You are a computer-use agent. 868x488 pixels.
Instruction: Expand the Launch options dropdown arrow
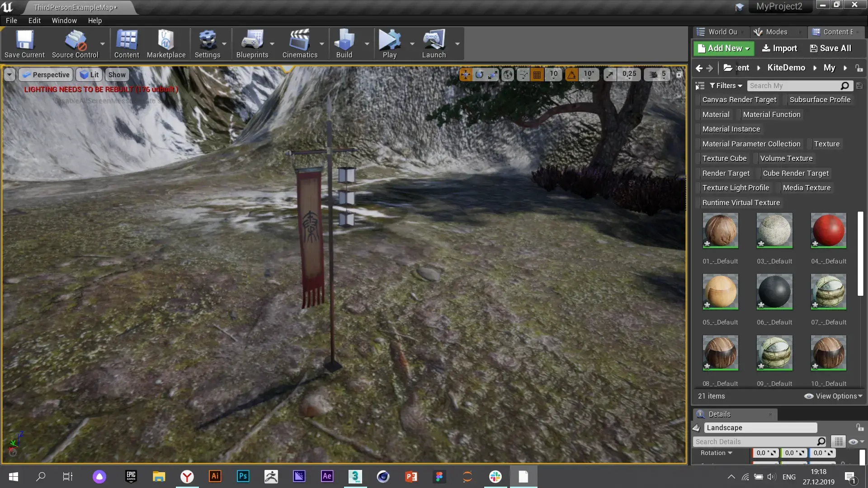coord(457,44)
